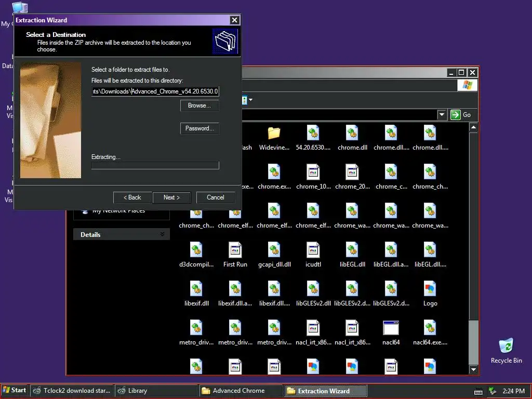Click the keyboard icon in system tray
Image resolution: width=532 pixels, height=399 pixels.
478,391
